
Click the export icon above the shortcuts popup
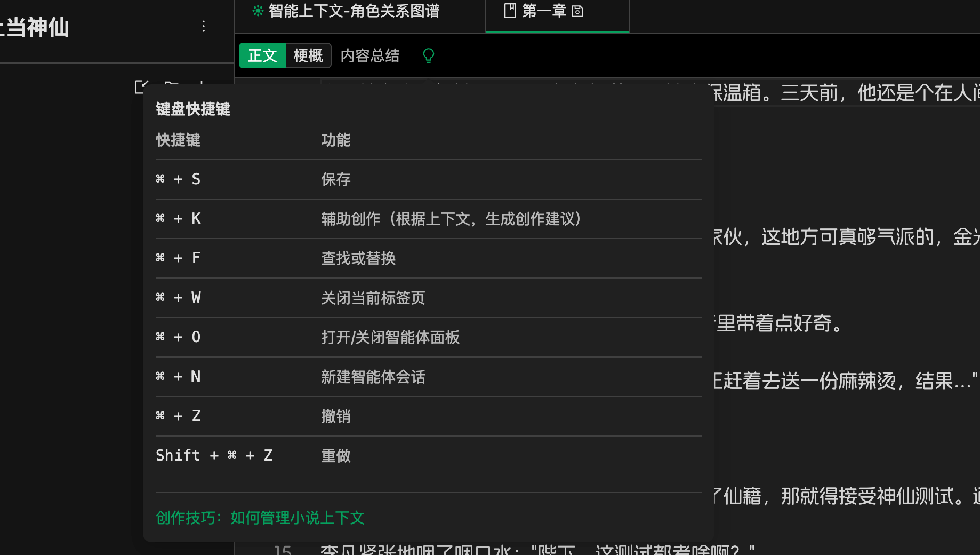(140, 85)
